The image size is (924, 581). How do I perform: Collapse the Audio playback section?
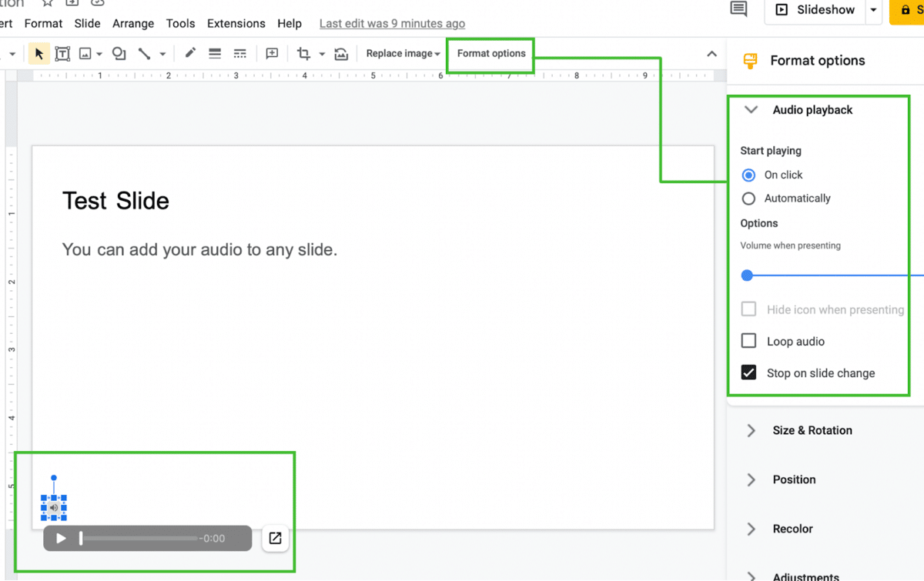751,109
